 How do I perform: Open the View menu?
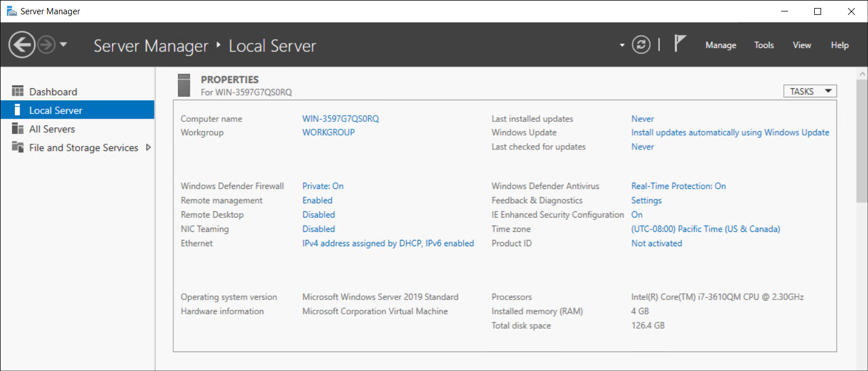pos(802,45)
